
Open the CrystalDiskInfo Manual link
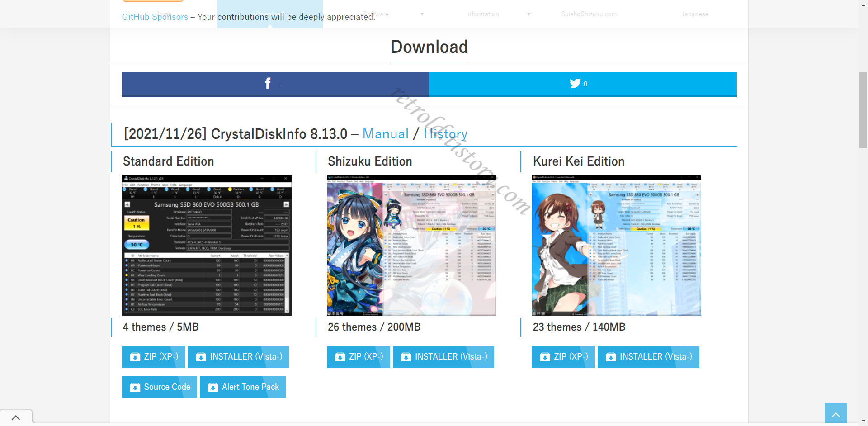pyautogui.click(x=386, y=134)
